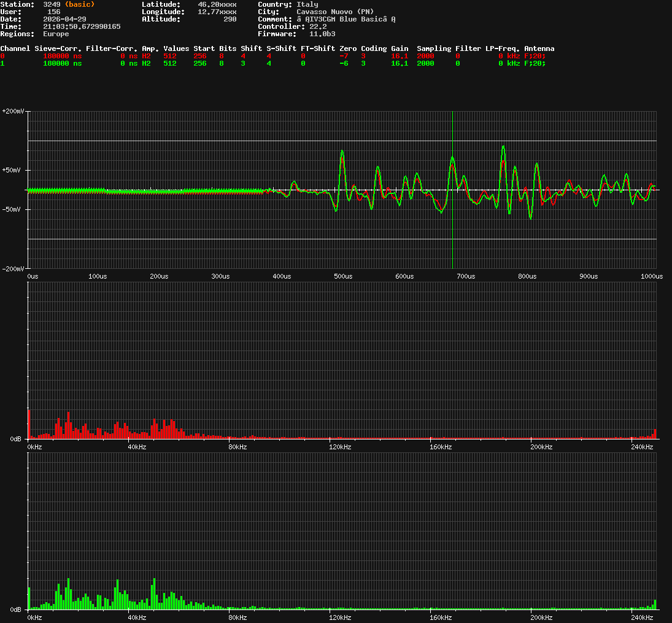Click the date value 2026-04-29
Screen dimensions: 672x623
coord(64,19)
